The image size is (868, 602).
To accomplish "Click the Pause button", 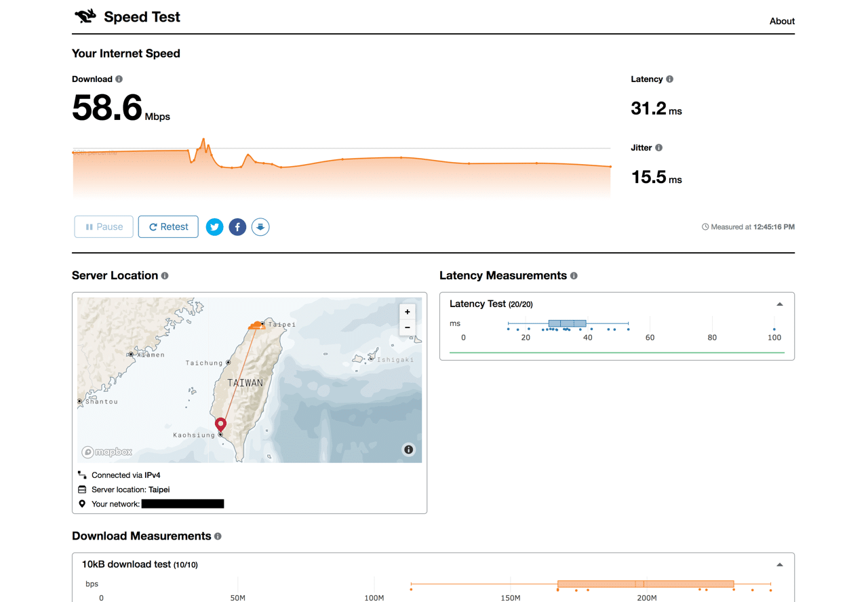I will point(103,226).
